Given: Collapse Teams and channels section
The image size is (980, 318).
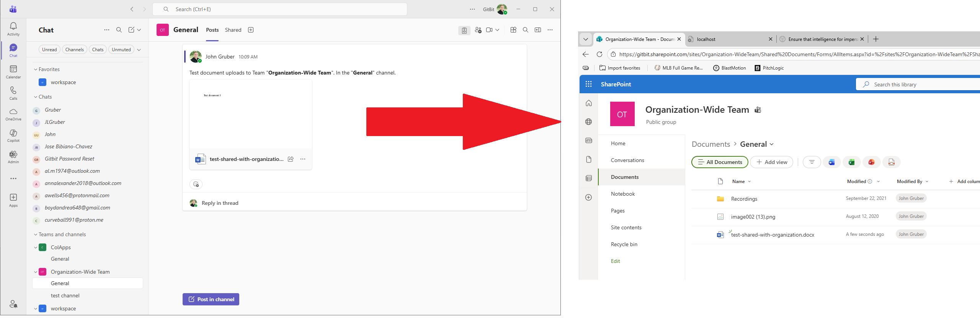Looking at the screenshot, I should (36, 234).
